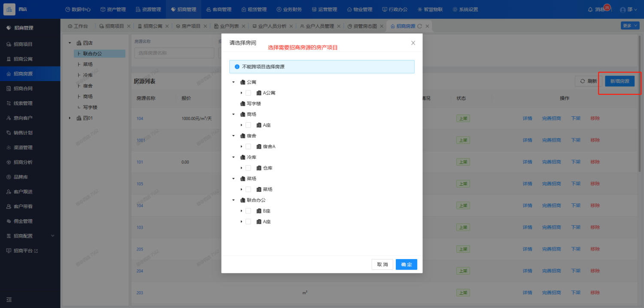The height and width of the screenshot is (308, 644).
Task: Open the 邵 user account dropdown
Action: point(629,9)
